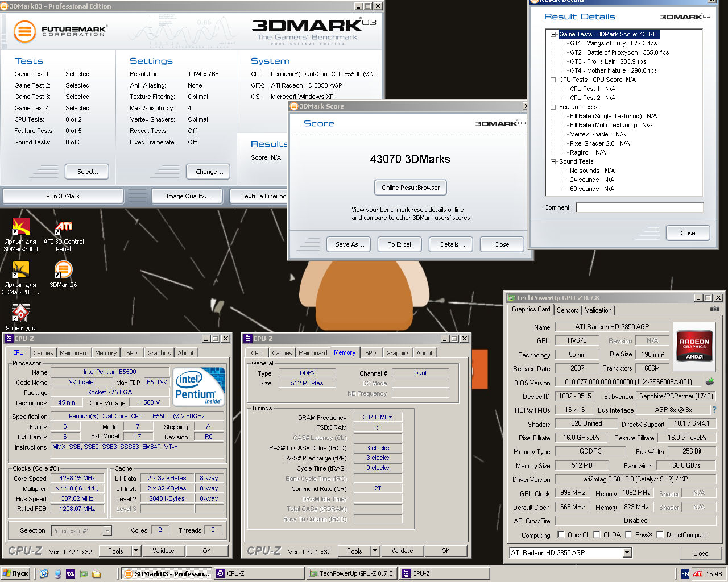The height and width of the screenshot is (582, 728).
Task: Open the graphics card selector dropdown in GPU-Z
Action: [627, 552]
